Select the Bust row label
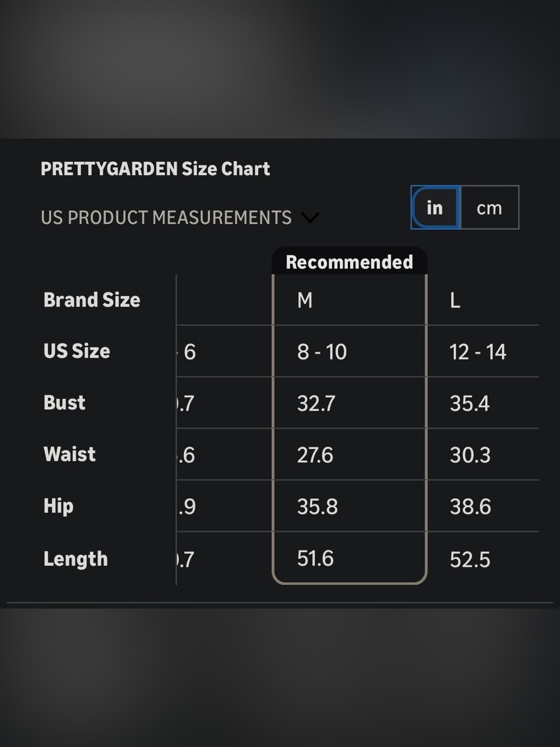 (x=64, y=402)
